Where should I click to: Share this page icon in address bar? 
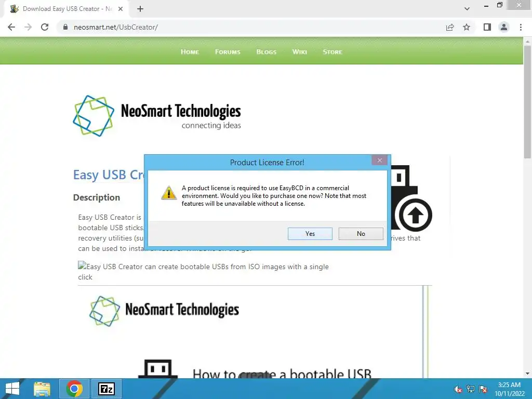450,27
